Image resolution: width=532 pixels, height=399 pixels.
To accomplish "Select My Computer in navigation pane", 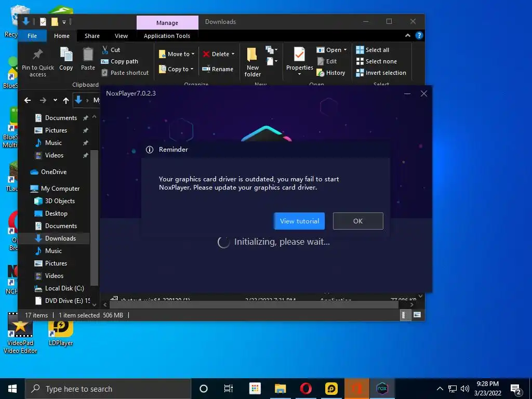I will coord(55,188).
